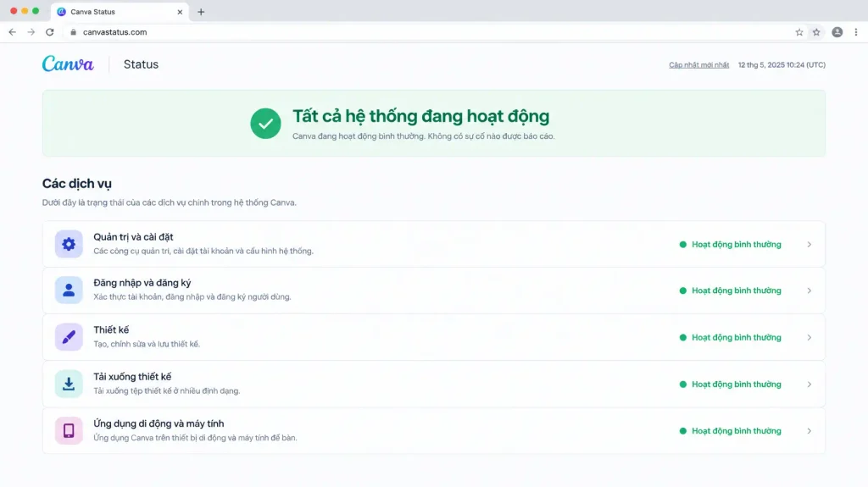The width and height of the screenshot is (868, 487).
Task: Click the Tất cả hệ thống đang hoạt động heading
Action: pos(420,116)
